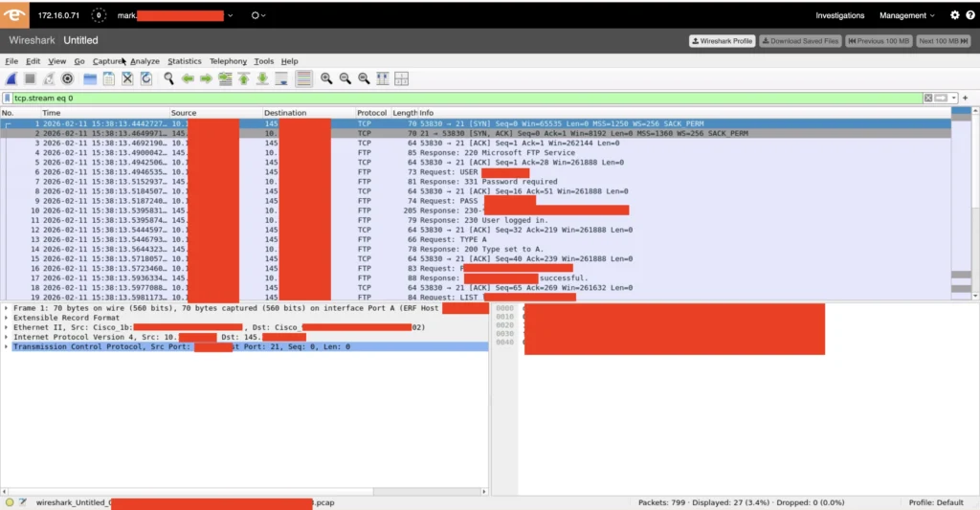Screen dimensions: 980x510
Task: Open the Statistics menu
Action: point(185,61)
